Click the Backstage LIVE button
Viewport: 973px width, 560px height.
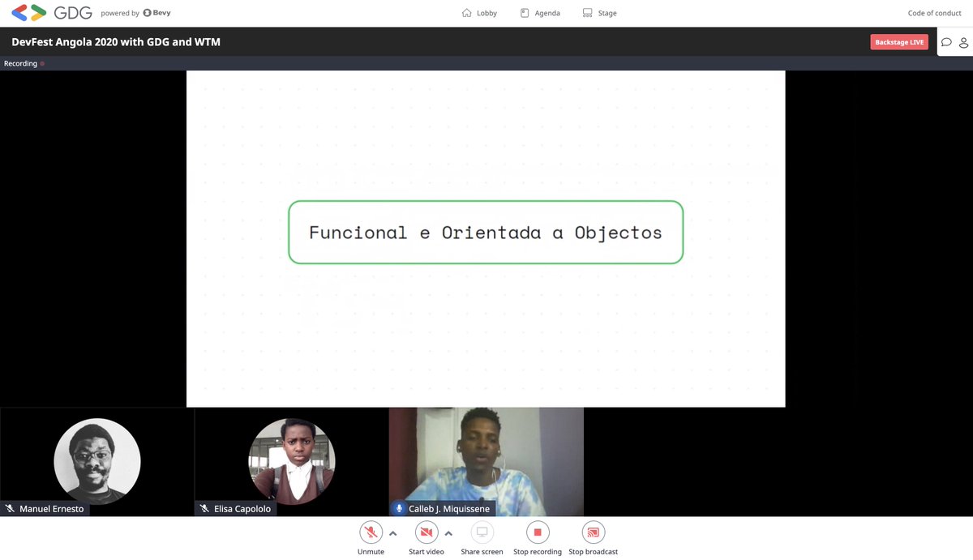click(x=899, y=41)
